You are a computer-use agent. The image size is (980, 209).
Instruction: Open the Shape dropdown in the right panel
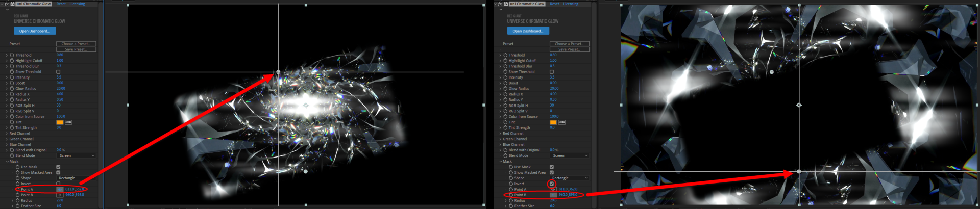tap(570, 178)
